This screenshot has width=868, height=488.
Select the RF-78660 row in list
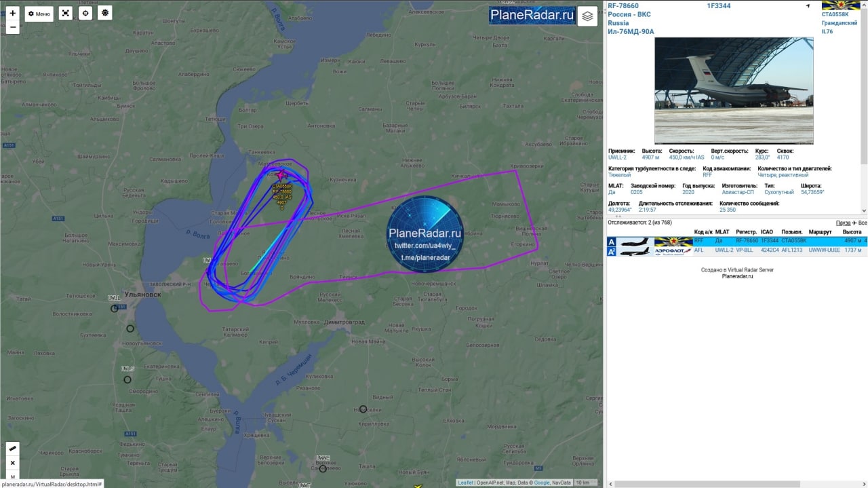737,241
